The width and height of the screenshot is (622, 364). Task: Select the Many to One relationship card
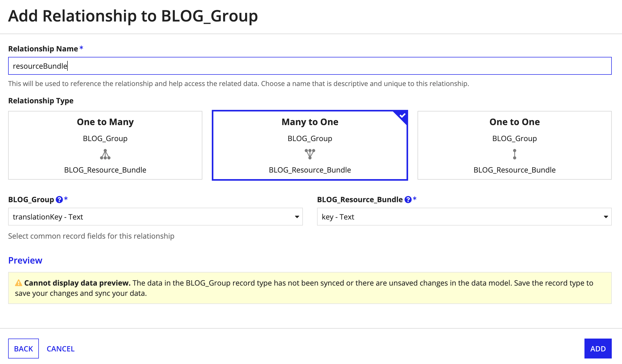click(310, 145)
